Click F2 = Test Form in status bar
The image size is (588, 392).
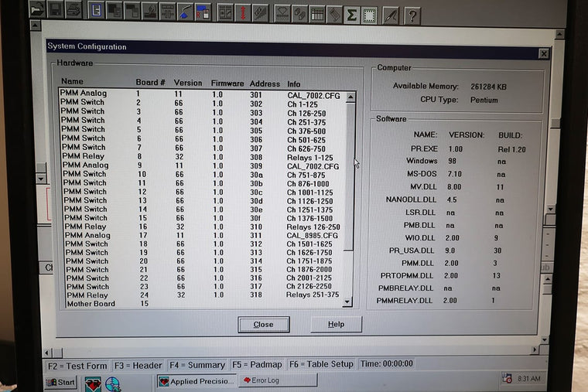(77, 366)
